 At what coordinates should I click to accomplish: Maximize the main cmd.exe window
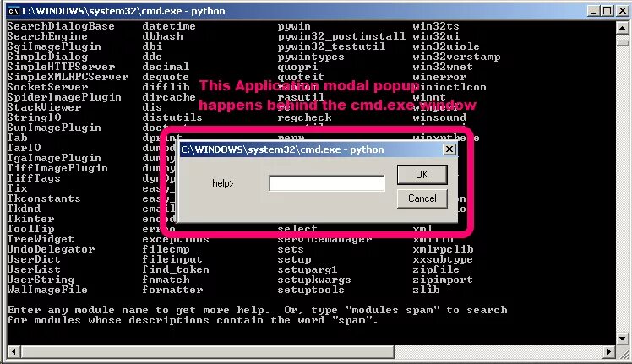point(607,11)
